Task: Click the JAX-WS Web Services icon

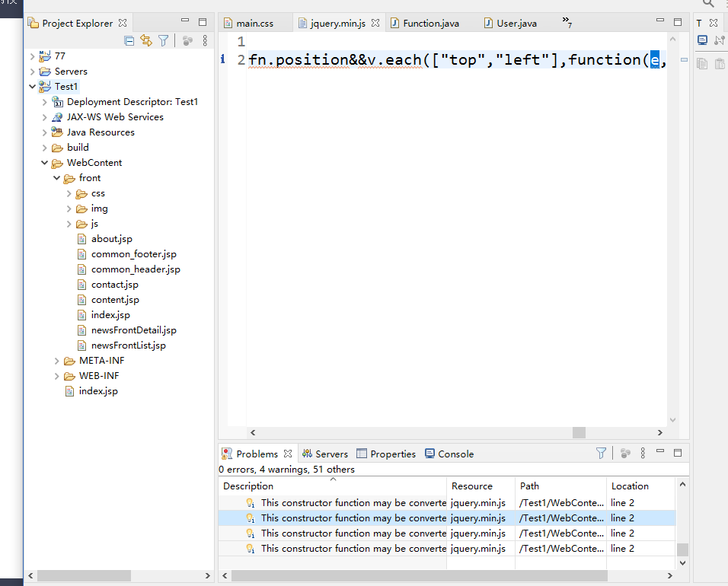Action: click(57, 117)
